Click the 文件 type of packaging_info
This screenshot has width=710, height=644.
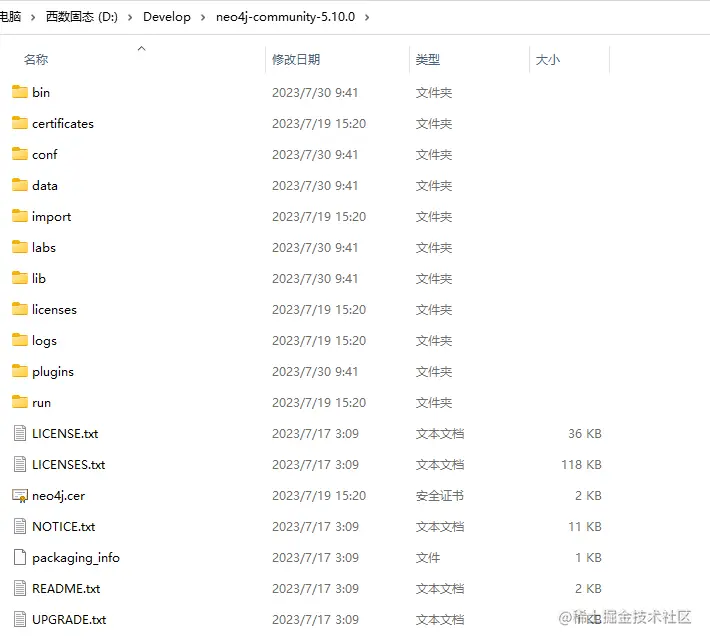point(427,557)
